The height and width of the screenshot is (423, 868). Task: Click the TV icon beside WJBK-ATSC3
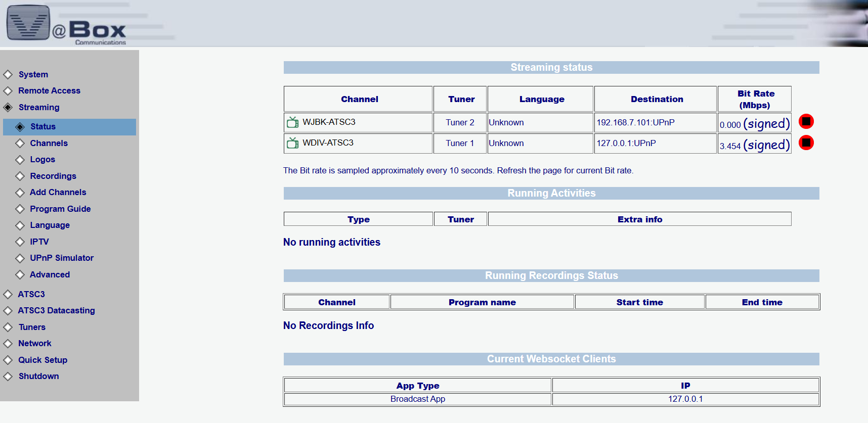pyautogui.click(x=293, y=122)
